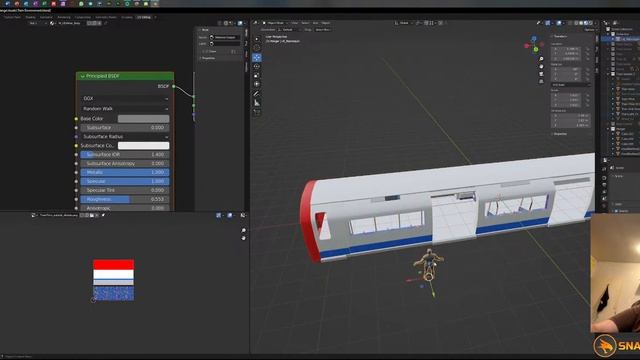Click material name field in node editor header
The height and width of the screenshot is (360, 640).
tap(70, 23)
